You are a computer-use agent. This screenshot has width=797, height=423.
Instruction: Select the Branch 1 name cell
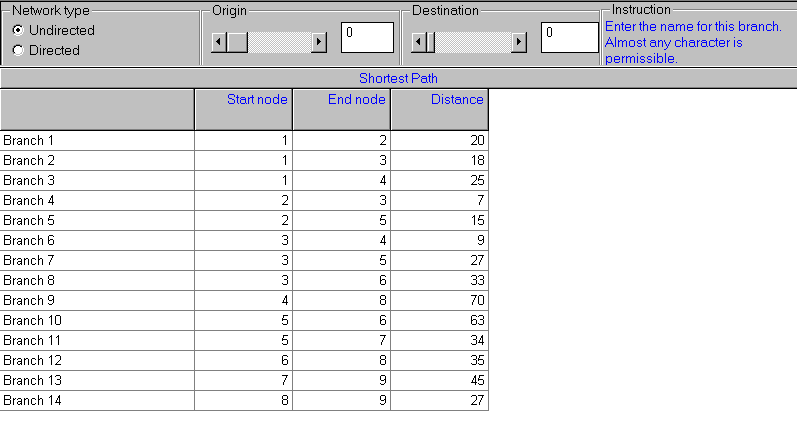click(97, 141)
